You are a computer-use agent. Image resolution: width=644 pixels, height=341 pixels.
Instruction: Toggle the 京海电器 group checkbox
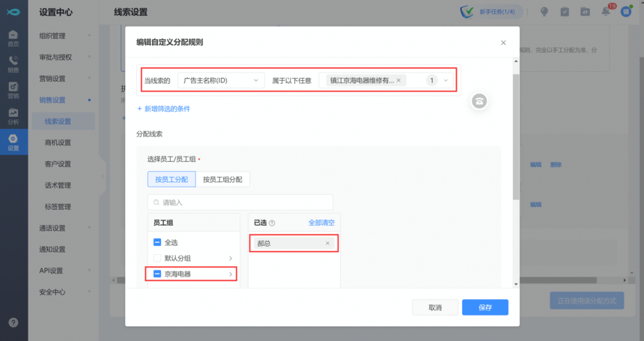(x=157, y=274)
